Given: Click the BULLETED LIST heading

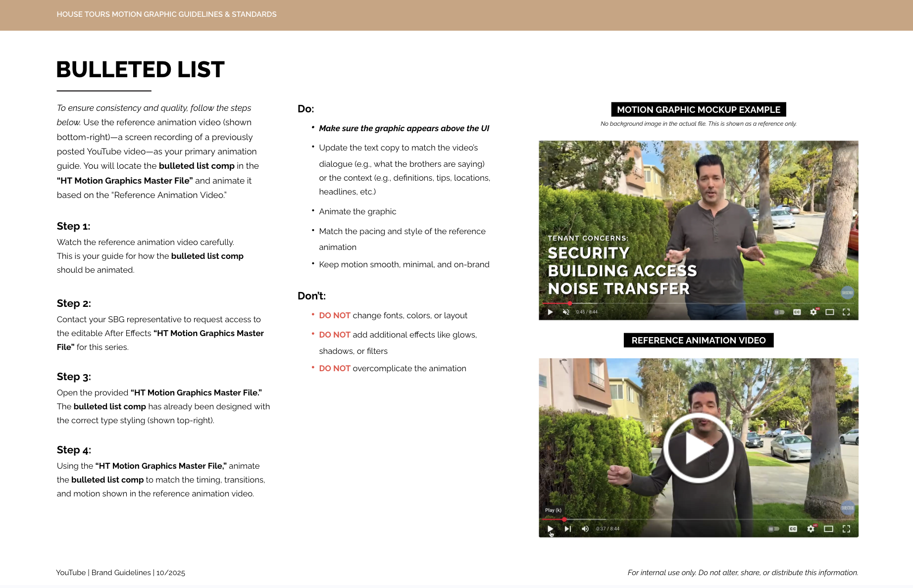Looking at the screenshot, I should pos(141,70).
